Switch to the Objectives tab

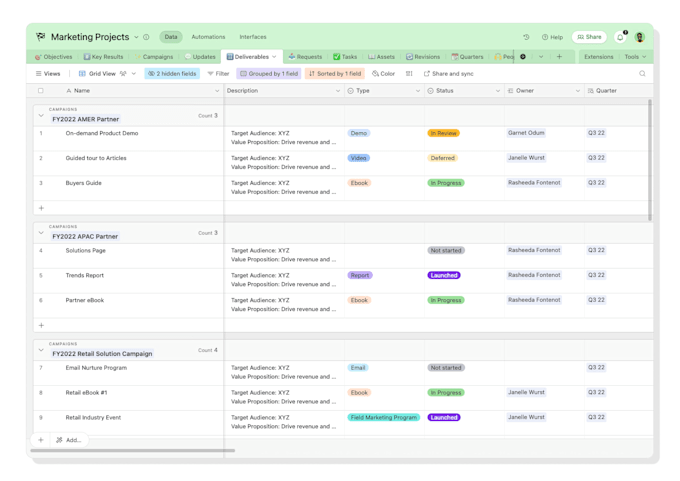tap(54, 57)
